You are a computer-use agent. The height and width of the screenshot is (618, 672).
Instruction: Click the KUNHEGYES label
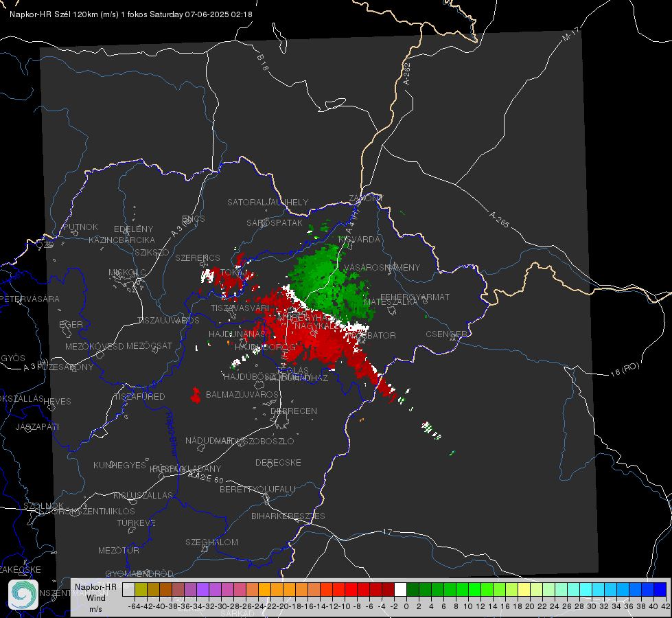coord(119,465)
